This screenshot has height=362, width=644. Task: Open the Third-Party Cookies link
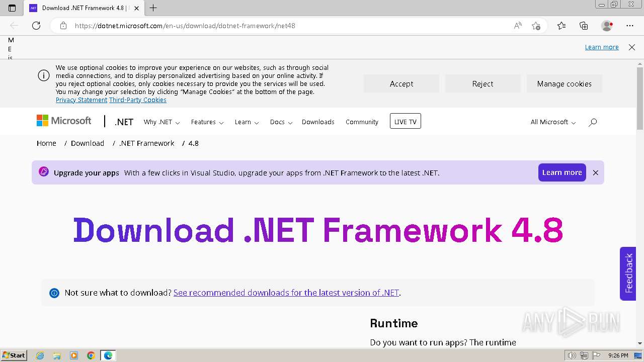[138, 100]
